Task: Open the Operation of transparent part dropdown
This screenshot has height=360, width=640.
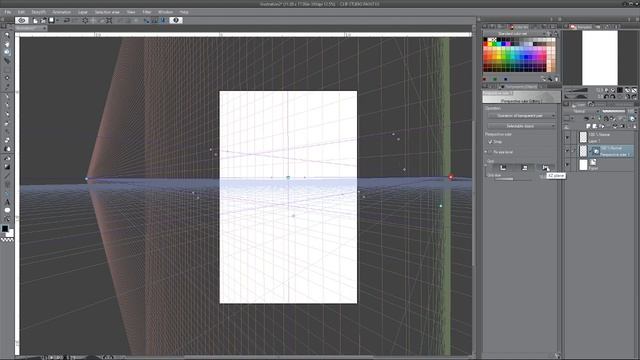Action: 522,116
